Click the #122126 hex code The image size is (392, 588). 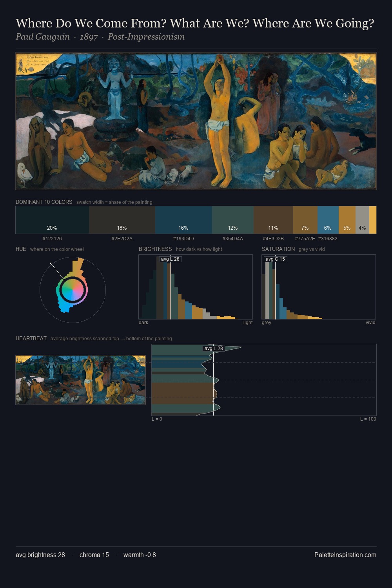tap(52, 238)
